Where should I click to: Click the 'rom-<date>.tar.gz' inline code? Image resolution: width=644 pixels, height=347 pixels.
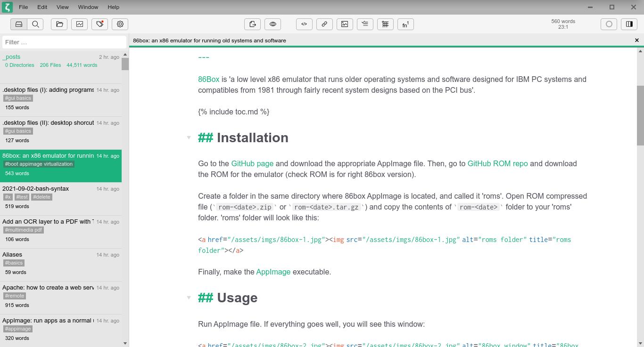[327, 207]
